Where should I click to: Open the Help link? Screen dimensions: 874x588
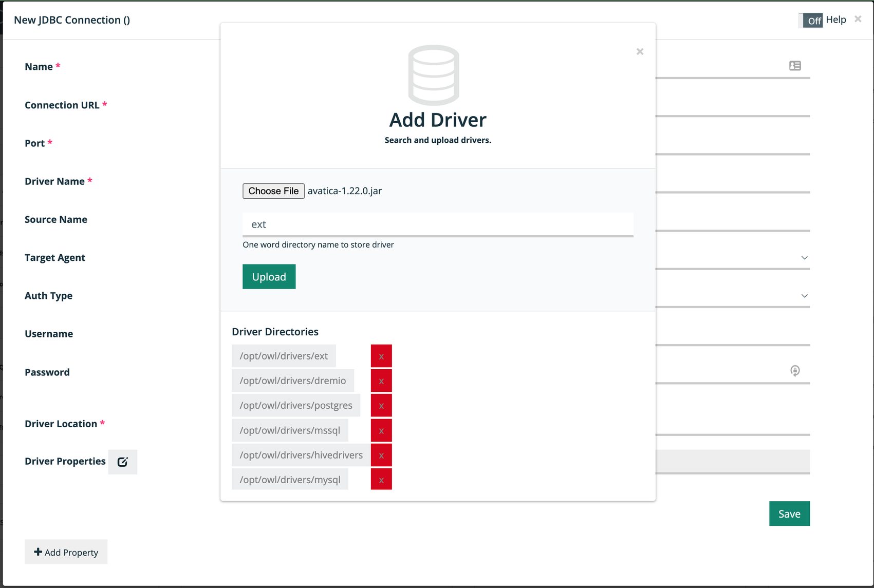coord(835,20)
